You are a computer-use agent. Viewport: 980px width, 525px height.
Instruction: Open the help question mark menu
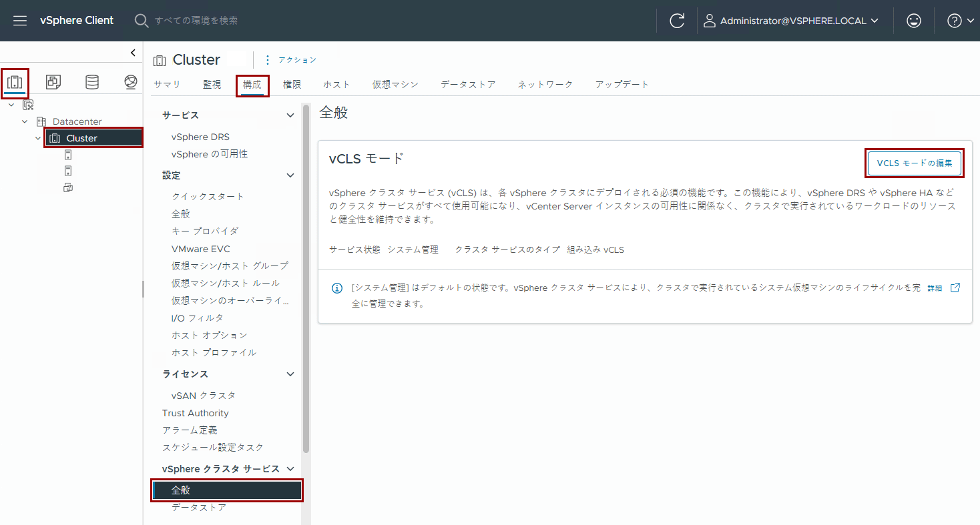coord(961,21)
